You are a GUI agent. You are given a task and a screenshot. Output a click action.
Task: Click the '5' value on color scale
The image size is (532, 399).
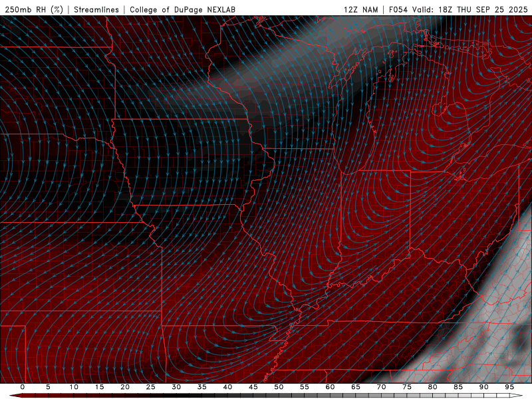click(48, 387)
